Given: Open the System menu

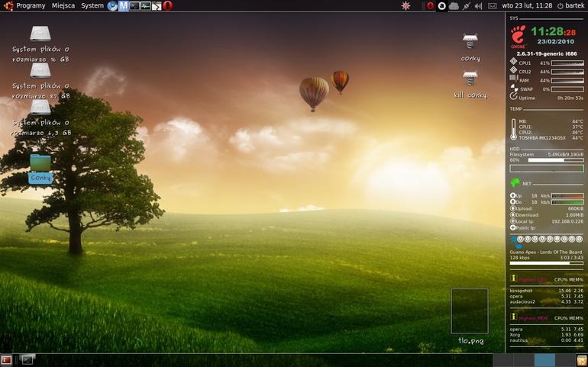Looking at the screenshot, I should tap(92, 5).
